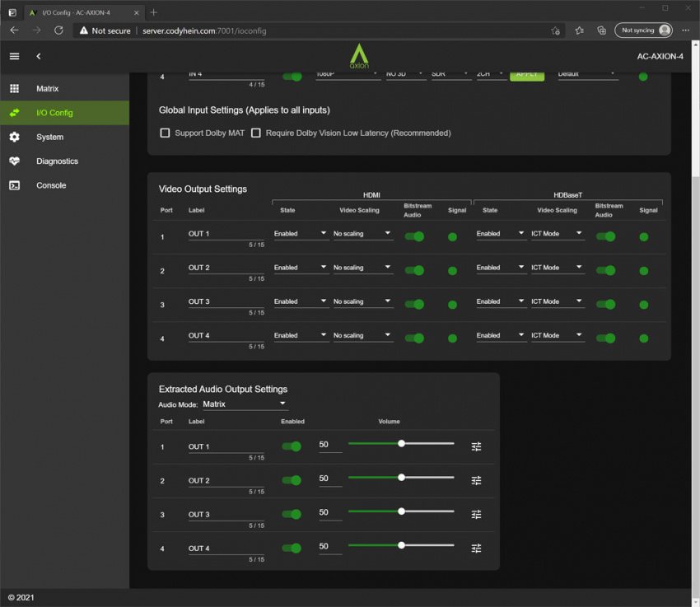The image size is (700, 607).
Task: Open Diagnostics page in sidebar
Action: (x=57, y=161)
